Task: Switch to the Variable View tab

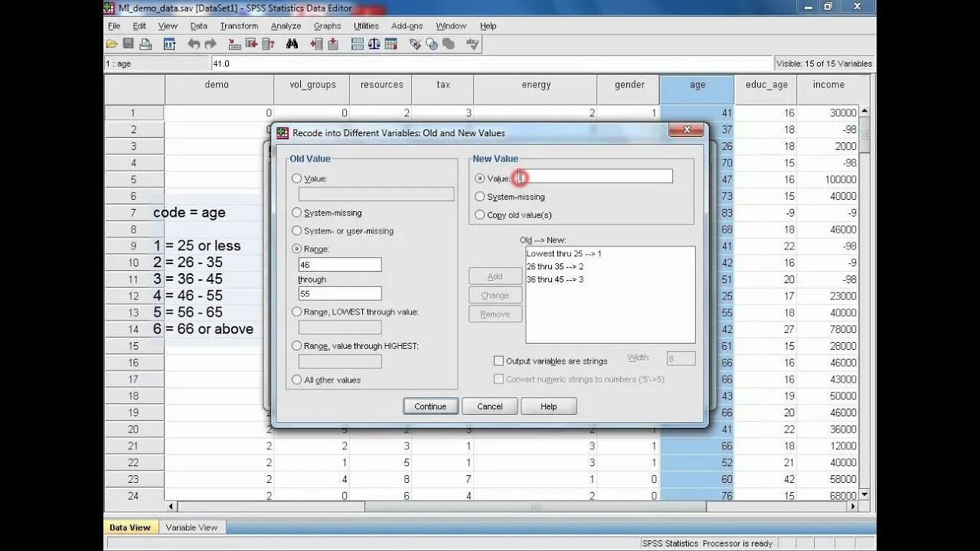Action: pyautogui.click(x=191, y=527)
